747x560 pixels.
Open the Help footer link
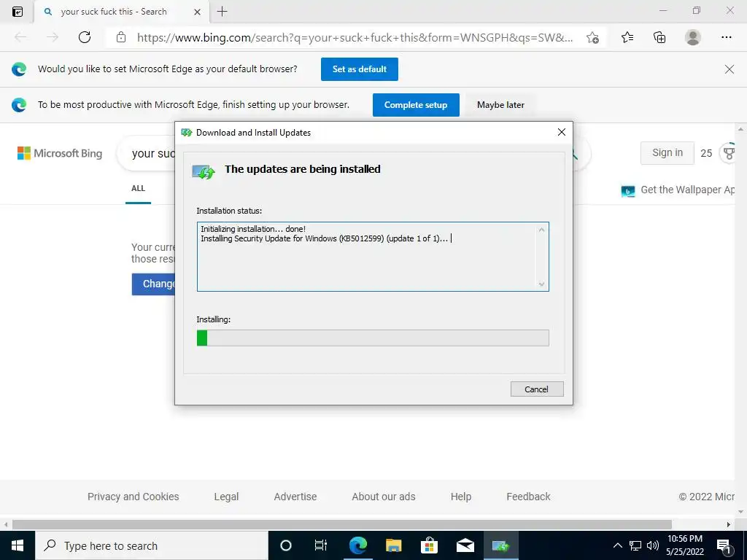(461, 497)
